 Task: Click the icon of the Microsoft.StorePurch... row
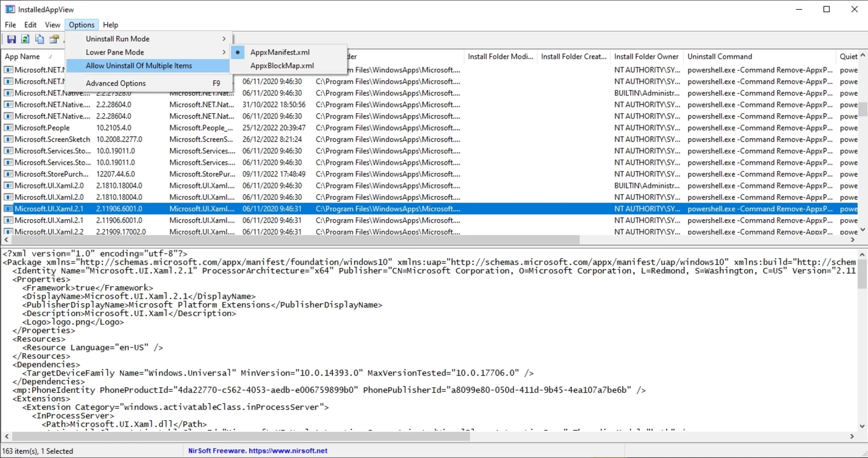tap(9, 174)
